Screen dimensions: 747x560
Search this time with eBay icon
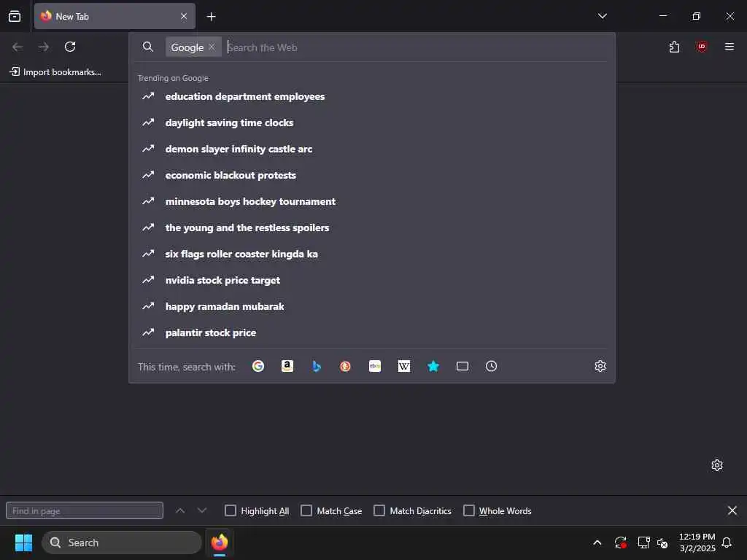375,366
